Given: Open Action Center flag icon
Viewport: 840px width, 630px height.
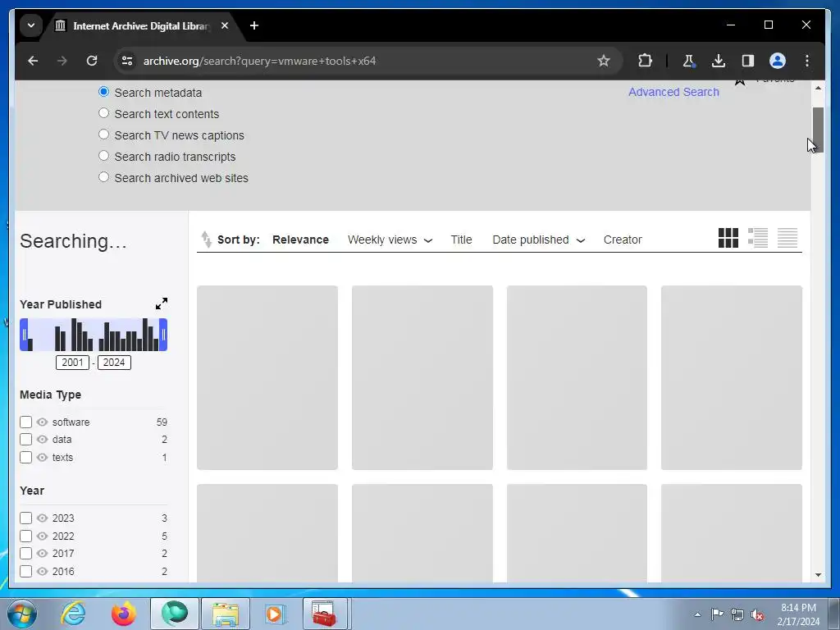Looking at the screenshot, I should coord(717,614).
